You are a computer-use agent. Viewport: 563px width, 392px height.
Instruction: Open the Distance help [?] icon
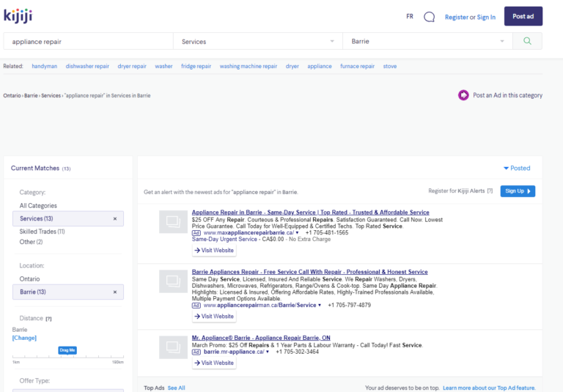48,319
